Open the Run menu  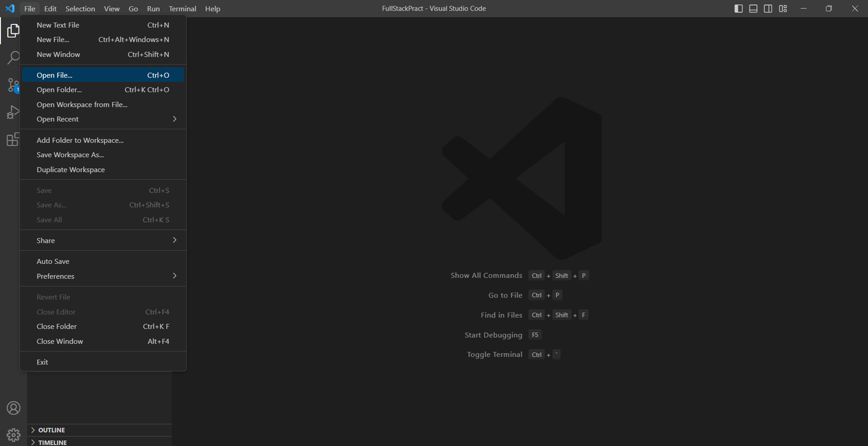click(153, 9)
